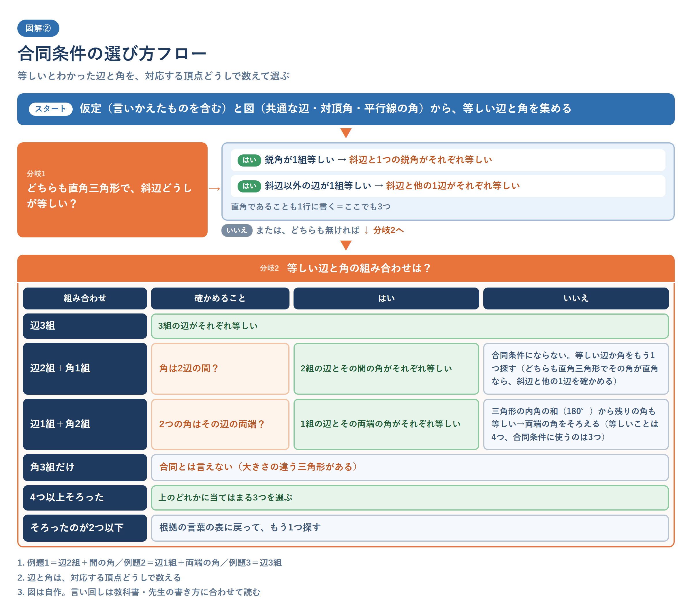Click the cell 根拠の言葉の表に戻って、もう1つ探す

pyautogui.click(x=410, y=528)
